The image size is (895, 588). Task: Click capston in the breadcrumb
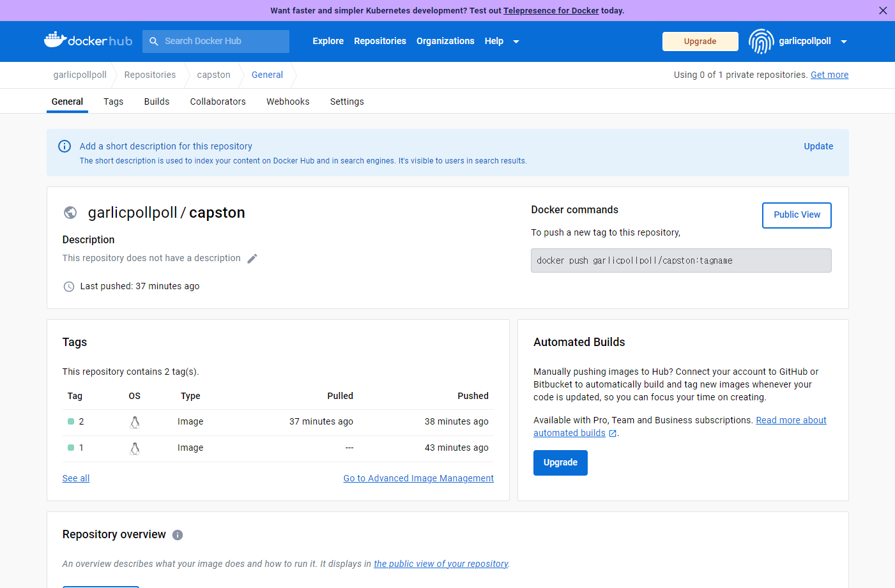[213, 75]
